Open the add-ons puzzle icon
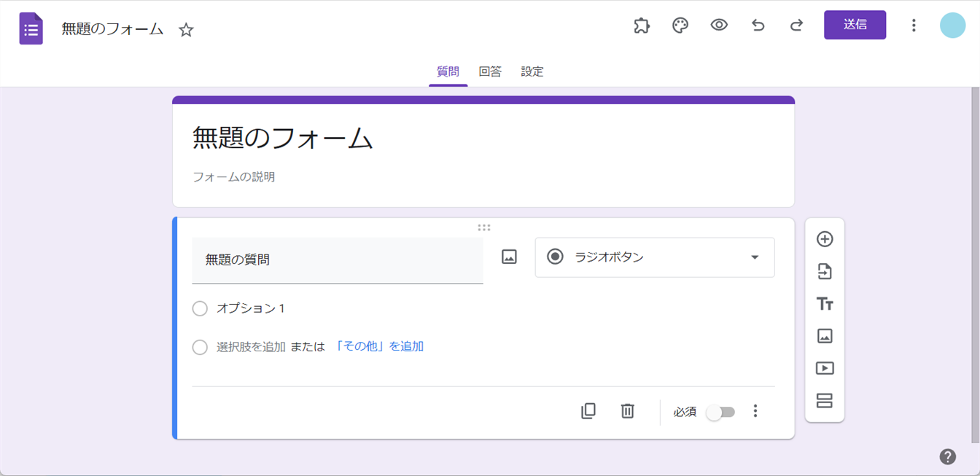980x476 pixels. [641, 26]
